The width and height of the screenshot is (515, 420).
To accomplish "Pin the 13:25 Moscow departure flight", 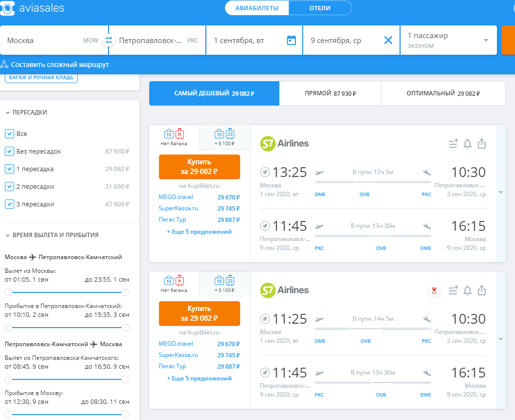I will click(265, 172).
